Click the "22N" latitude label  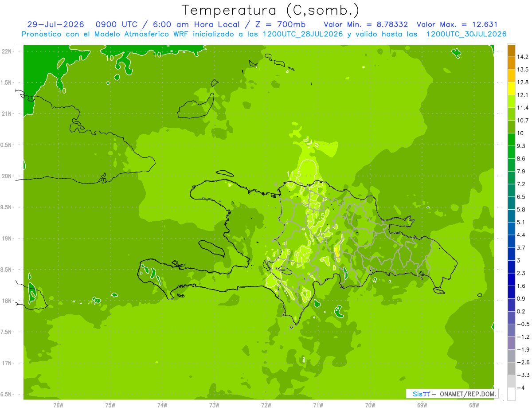click(7, 51)
